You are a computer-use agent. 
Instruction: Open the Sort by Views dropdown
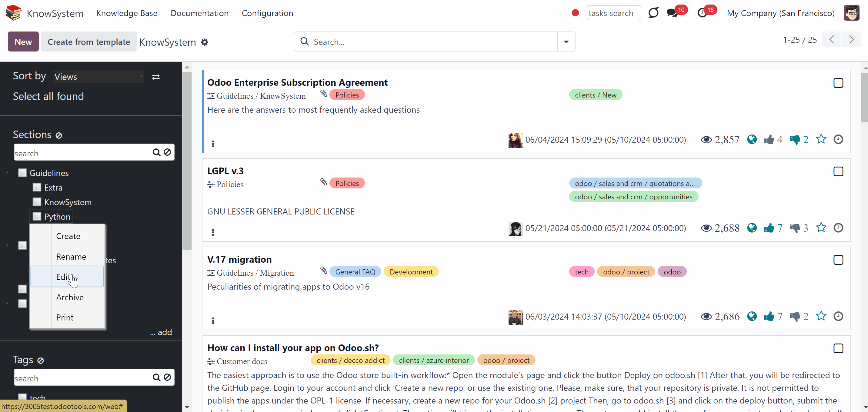[98, 77]
